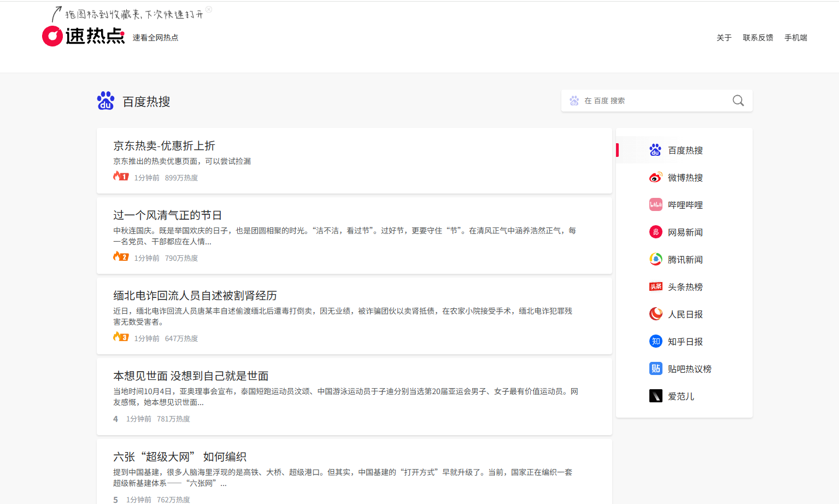Click the flame rank 1 badge
Image resolution: width=839 pixels, height=504 pixels.
click(121, 176)
